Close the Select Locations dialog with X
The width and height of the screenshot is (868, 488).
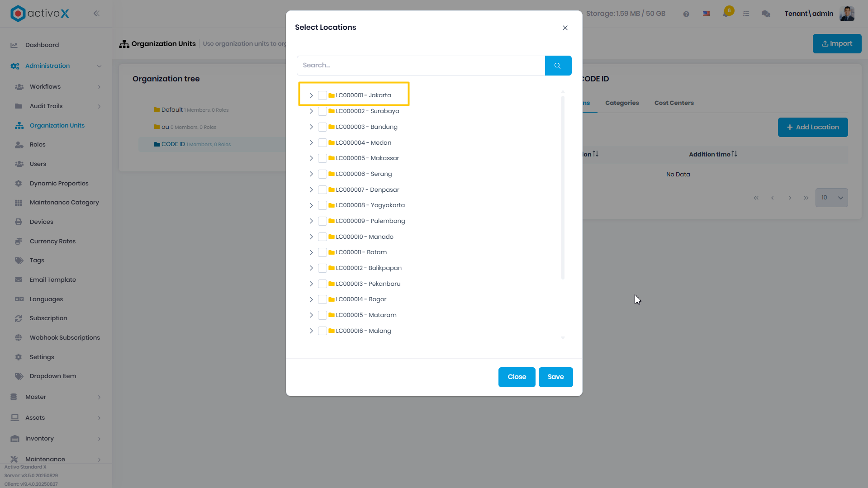click(565, 28)
